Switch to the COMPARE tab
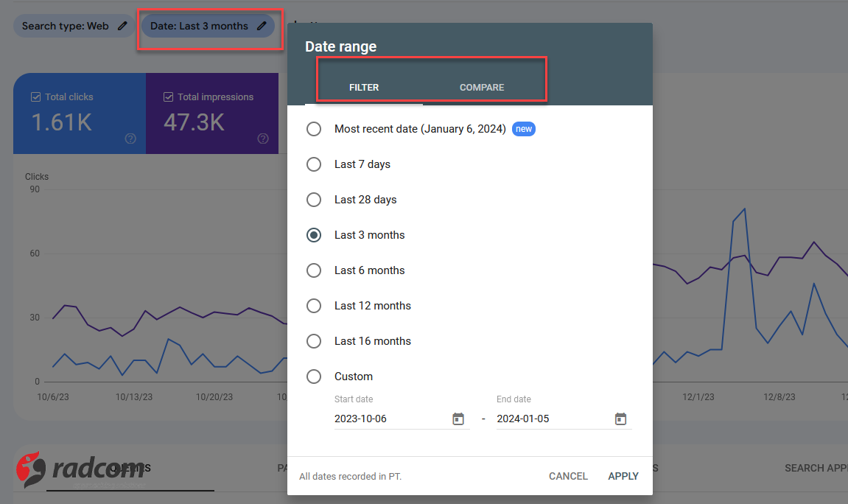Viewport: 848px width, 504px height. [x=482, y=87]
